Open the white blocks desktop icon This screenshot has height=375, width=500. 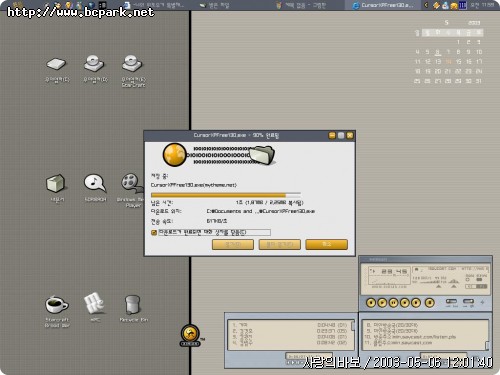[94, 303]
